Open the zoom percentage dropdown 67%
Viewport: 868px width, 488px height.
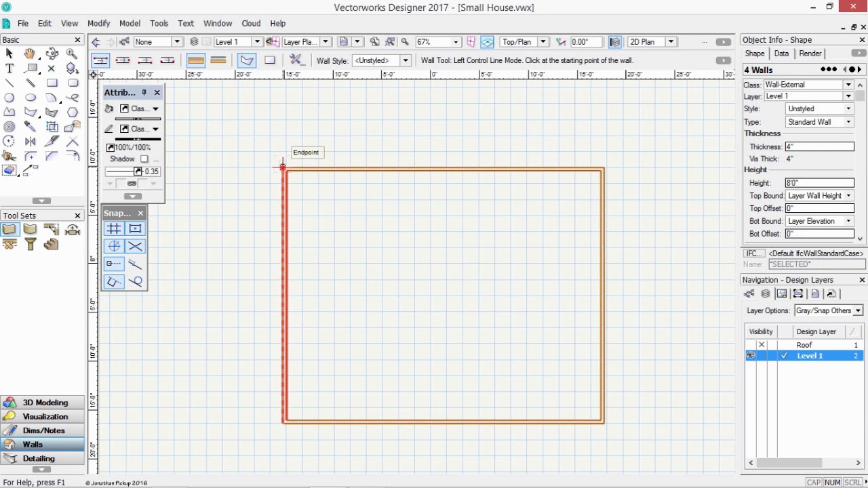pyautogui.click(x=438, y=42)
